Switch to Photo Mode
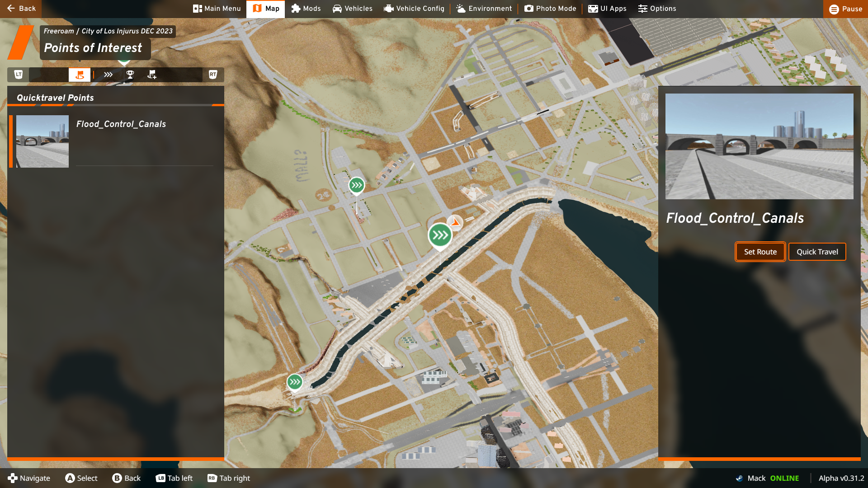This screenshot has height=488, width=868. point(550,9)
